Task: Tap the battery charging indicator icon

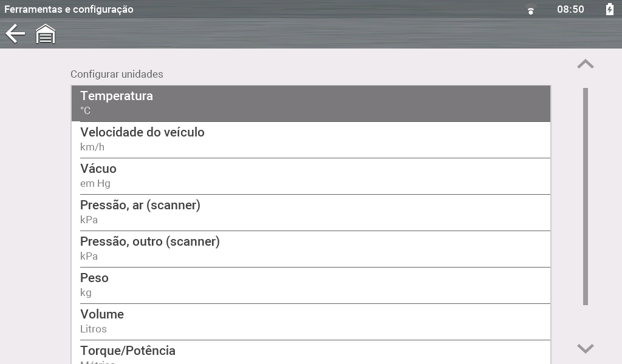Action: click(x=609, y=9)
